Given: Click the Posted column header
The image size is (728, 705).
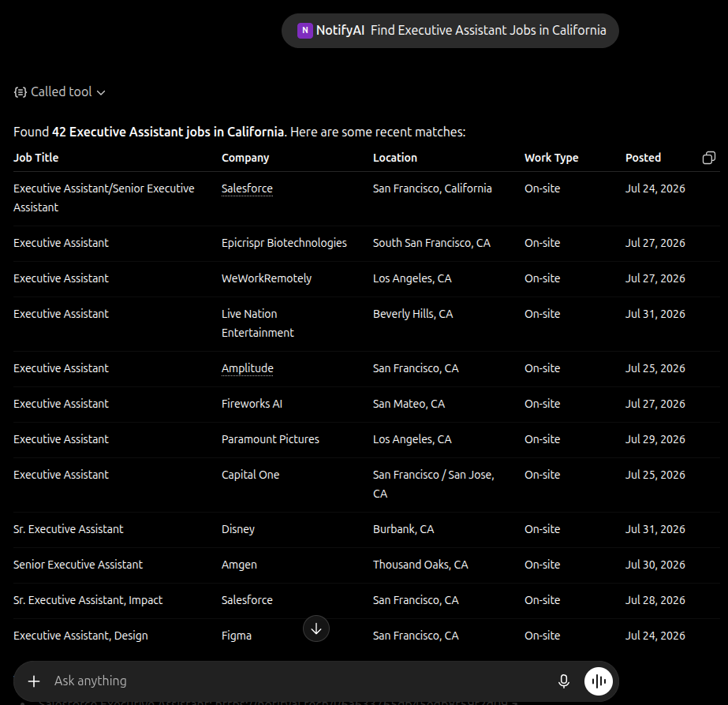Looking at the screenshot, I should (643, 158).
